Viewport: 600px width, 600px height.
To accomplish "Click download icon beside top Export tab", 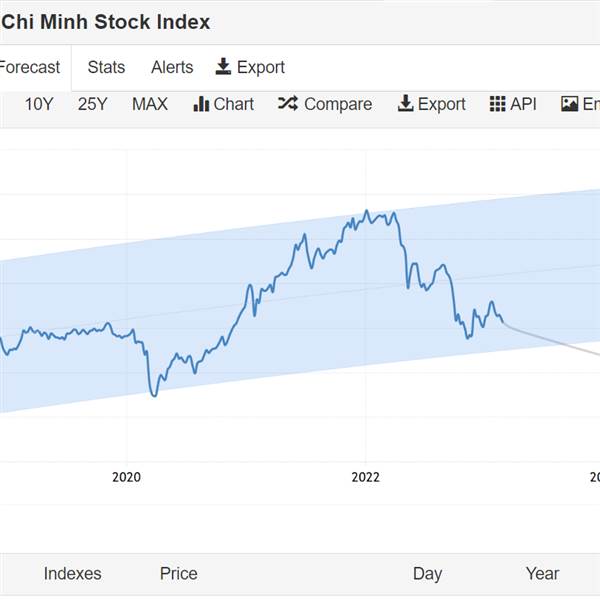I will [x=224, y=67].
